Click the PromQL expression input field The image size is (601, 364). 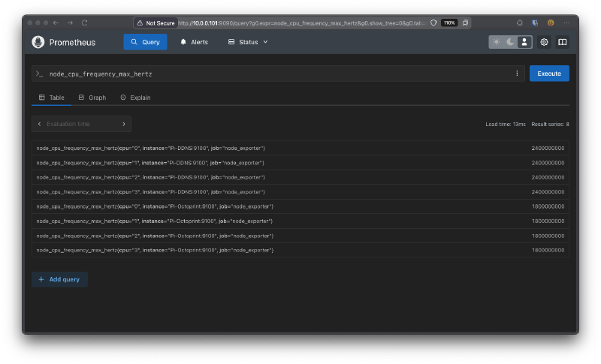tap(278, 74)
